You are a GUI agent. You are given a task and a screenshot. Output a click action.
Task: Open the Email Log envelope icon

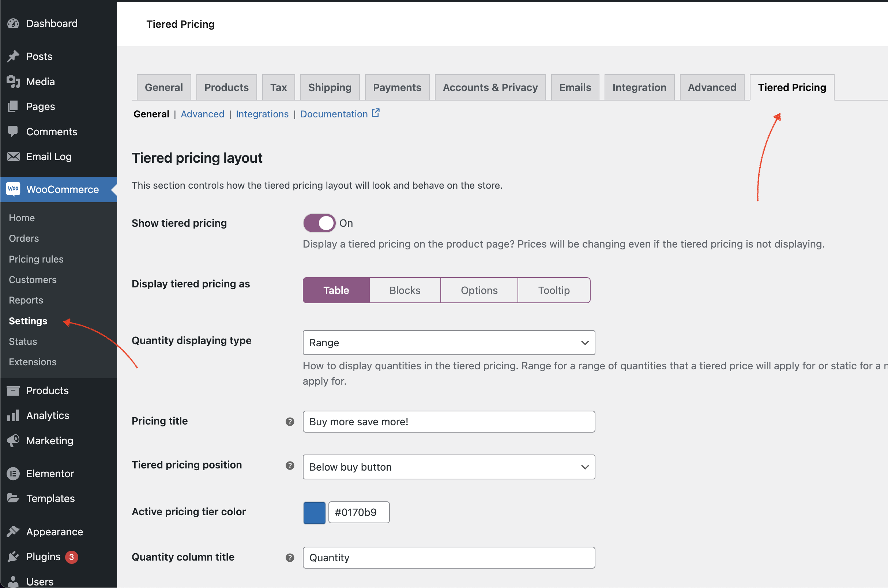pyautogui.click(x=13, y=157)
